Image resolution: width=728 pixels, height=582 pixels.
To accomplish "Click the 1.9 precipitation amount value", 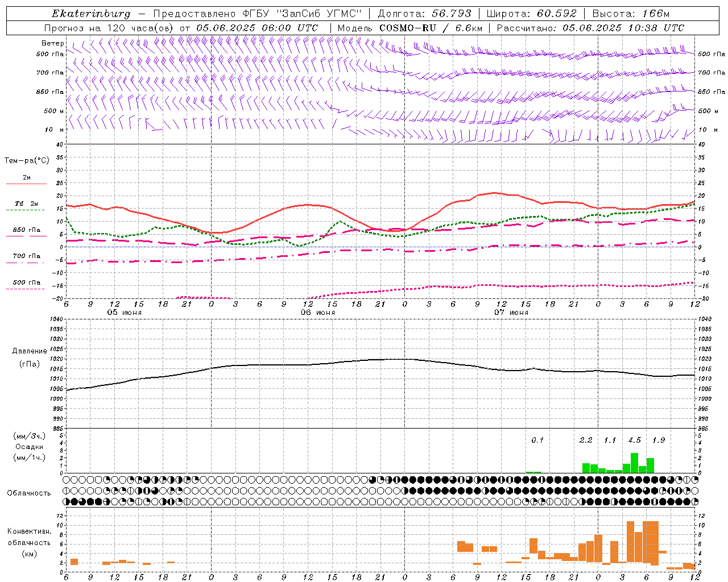I will [x=659, y=440].
